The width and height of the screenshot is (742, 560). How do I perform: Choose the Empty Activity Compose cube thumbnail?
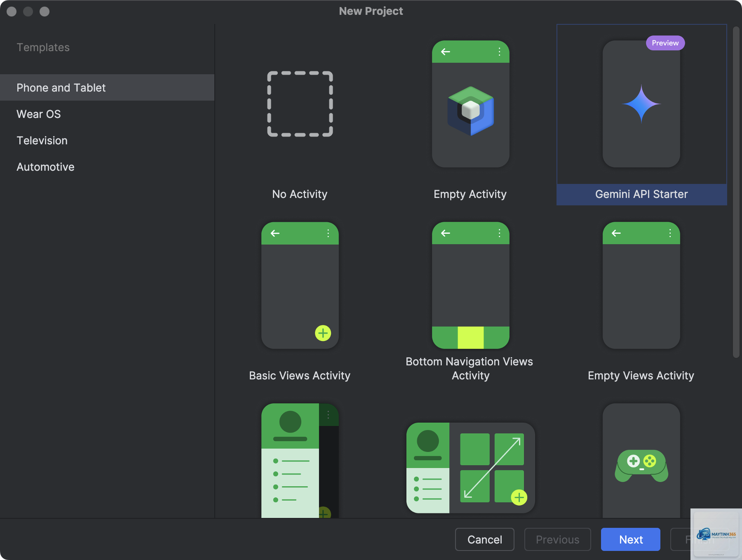[x=470, y=104]
